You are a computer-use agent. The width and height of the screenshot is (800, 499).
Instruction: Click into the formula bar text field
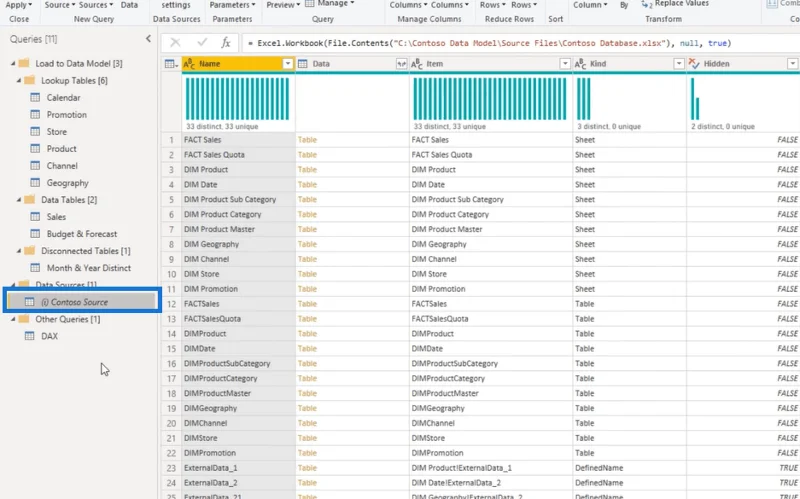(x=520, y=43)
